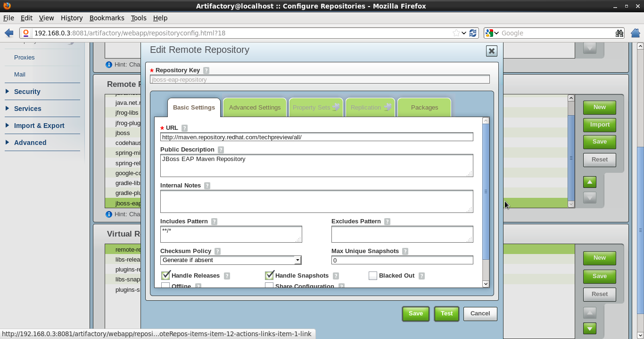Open the URL bar history dropdown arrow

click(464, 33)
